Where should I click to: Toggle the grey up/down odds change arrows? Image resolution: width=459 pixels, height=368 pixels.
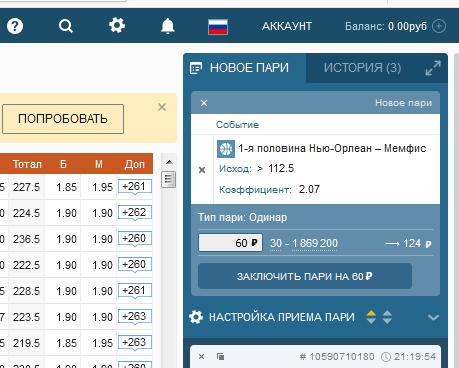pos(387,317)
